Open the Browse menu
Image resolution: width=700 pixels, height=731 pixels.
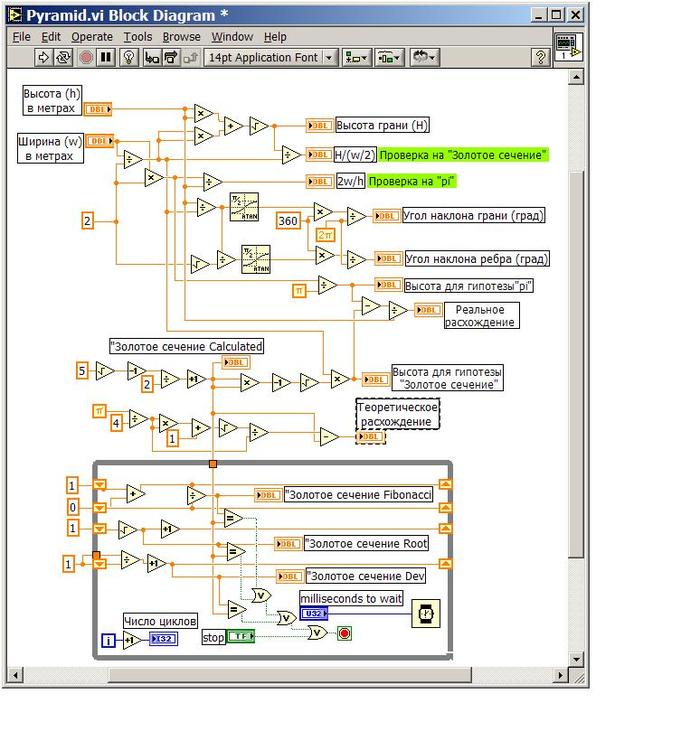tap(181, 37)
